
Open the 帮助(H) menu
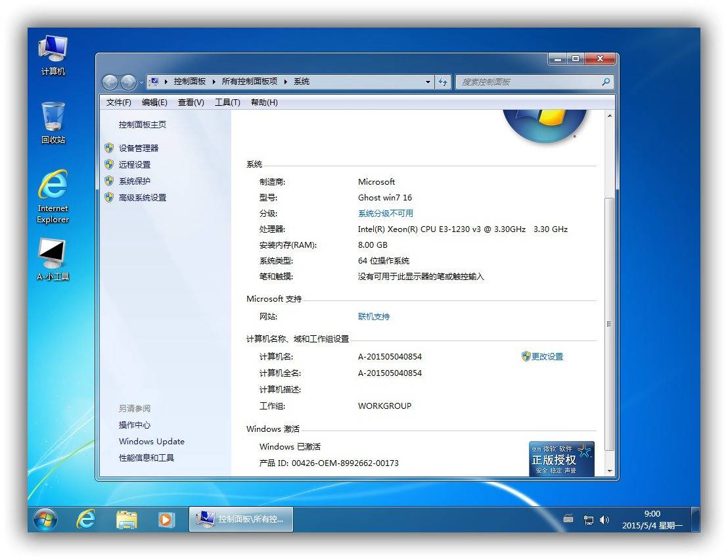264,102
